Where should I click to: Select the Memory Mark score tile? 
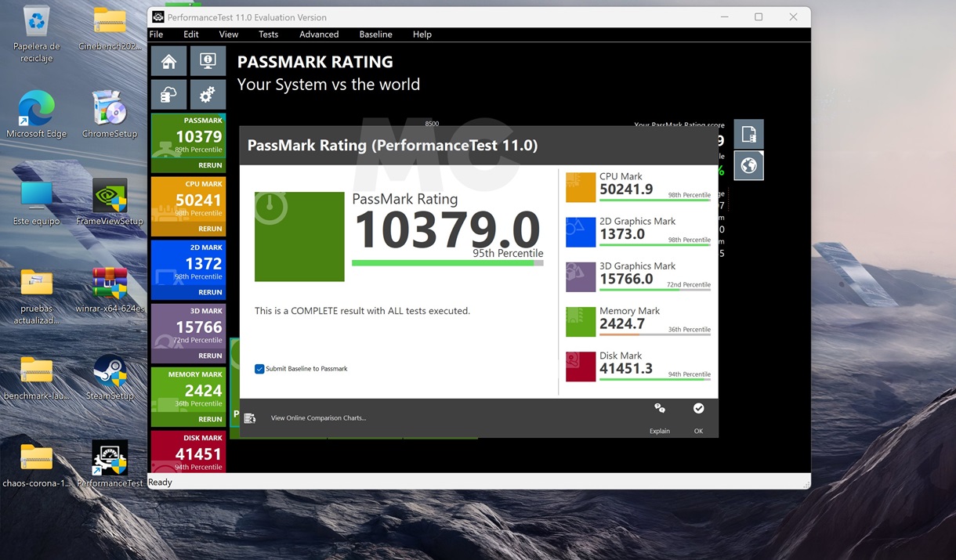point(188,388)
